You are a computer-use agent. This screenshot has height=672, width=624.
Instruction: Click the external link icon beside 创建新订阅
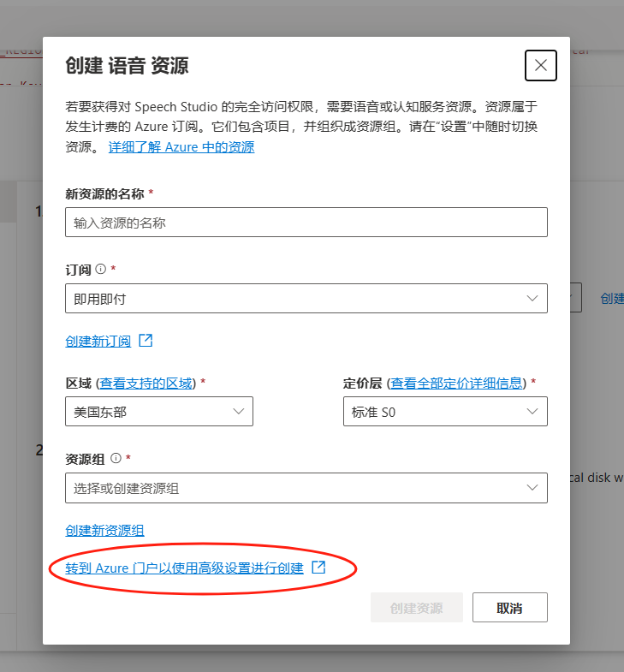[146, 341]
